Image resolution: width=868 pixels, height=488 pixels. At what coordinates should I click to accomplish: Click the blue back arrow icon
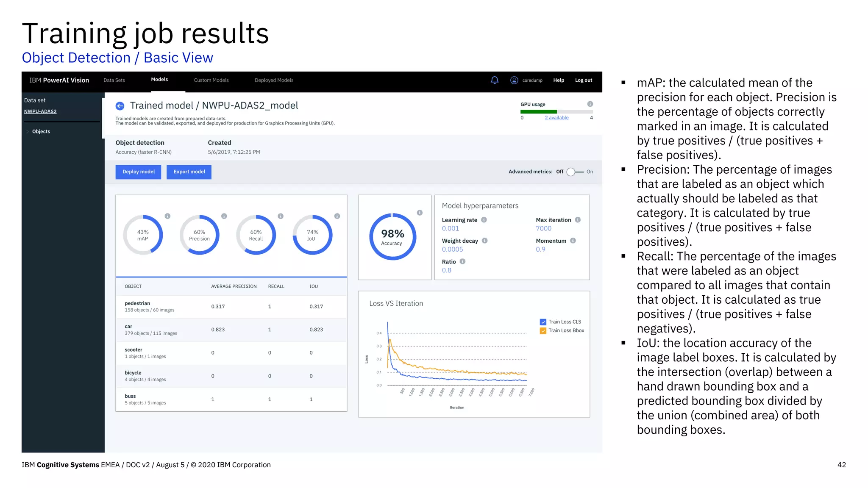120,106
